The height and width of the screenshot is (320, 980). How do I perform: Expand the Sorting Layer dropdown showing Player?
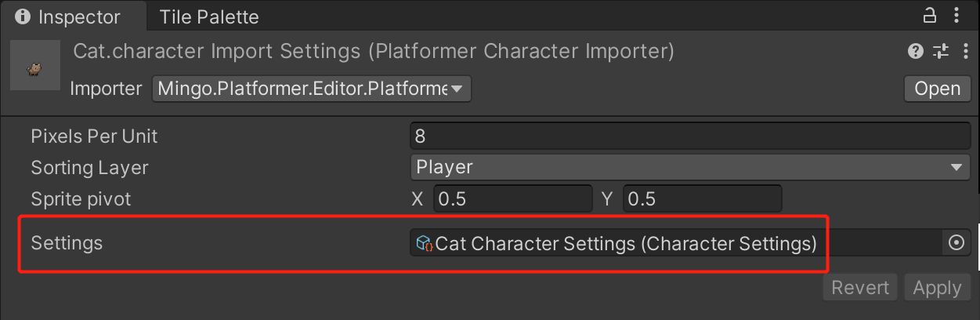691,167
